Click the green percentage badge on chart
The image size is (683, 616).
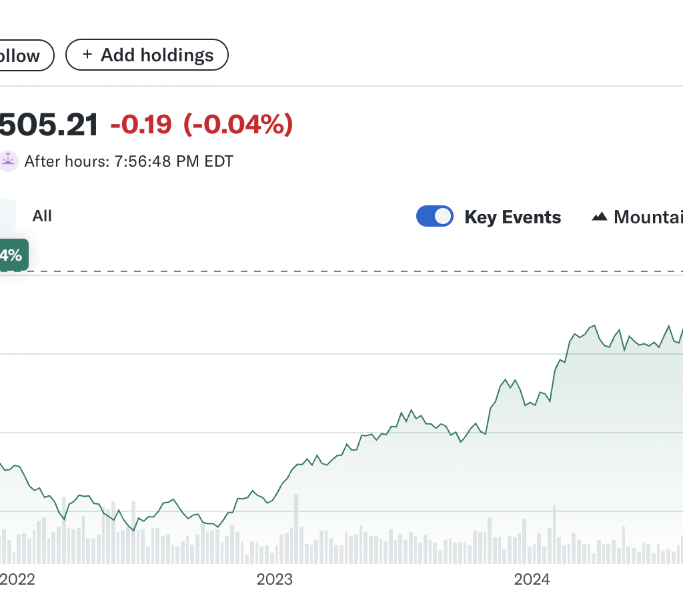click(x=12, y=255)
